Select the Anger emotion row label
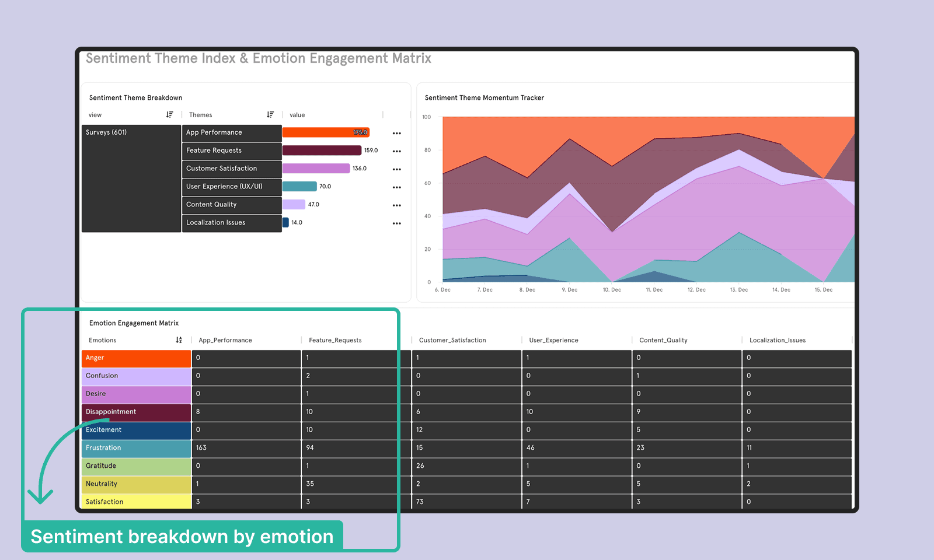The height and width of the screenshot is (560, 934). tap(136, 358)
